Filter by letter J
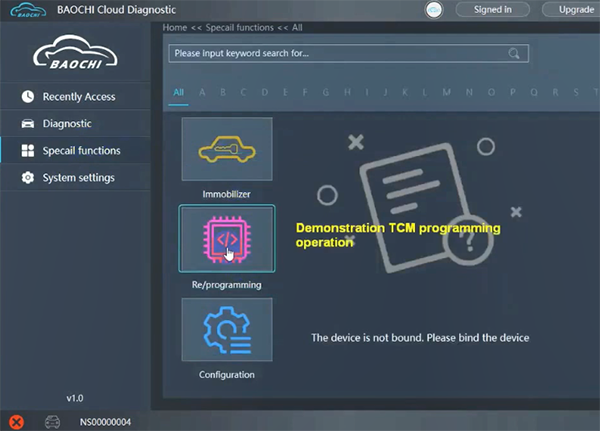Viewport: 600px width, 431px height. [385, 92]
